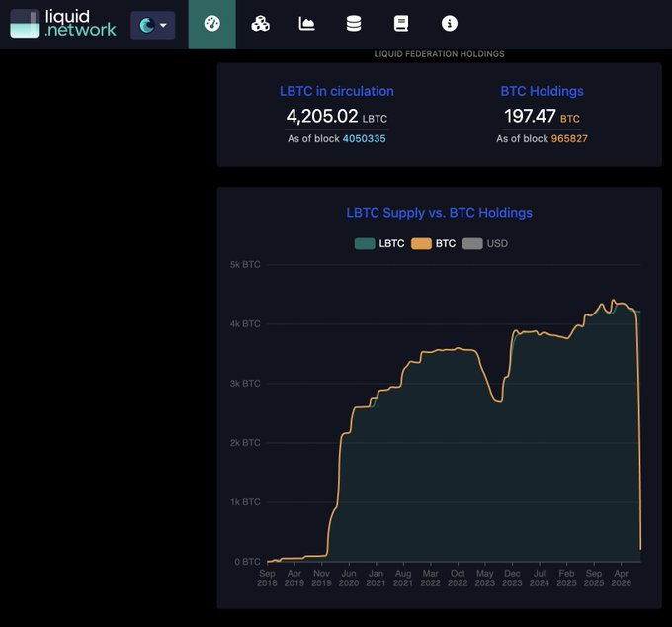672x627 pixels.
Task: Click the 197.47 BTC value
Action: 543,117
